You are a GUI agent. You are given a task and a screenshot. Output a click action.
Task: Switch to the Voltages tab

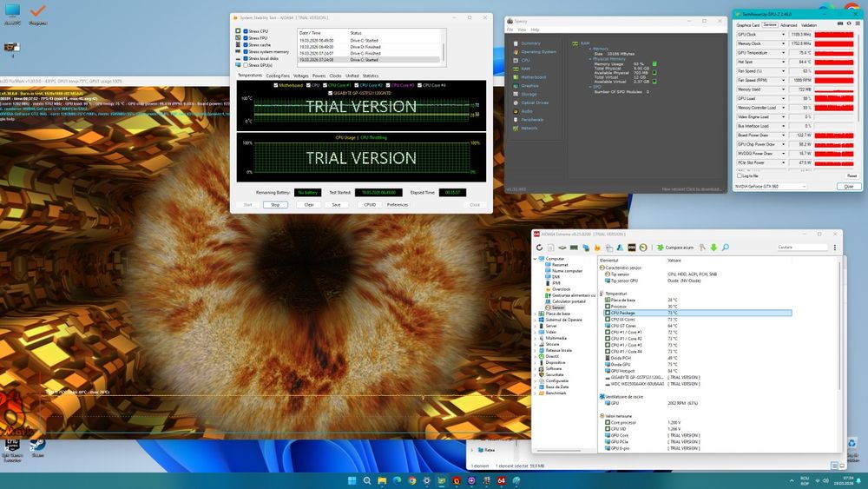click(300, 76)
